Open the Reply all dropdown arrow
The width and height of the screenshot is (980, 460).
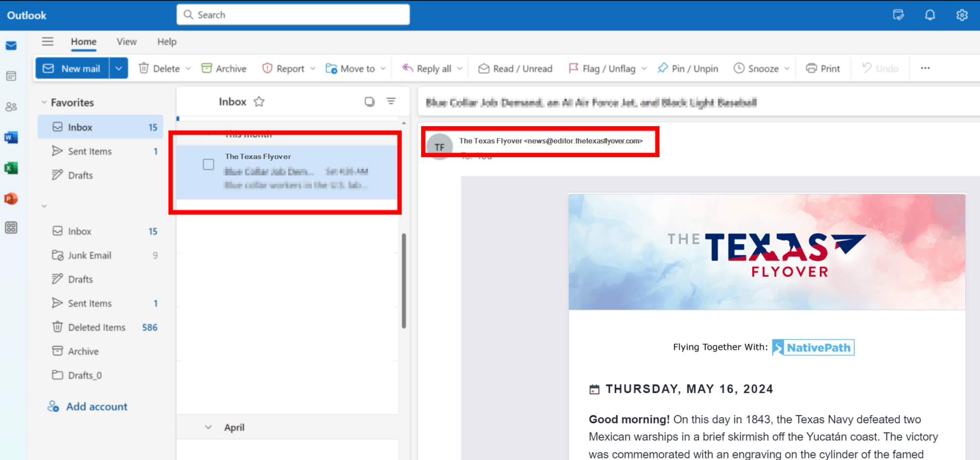click(460, 68)
